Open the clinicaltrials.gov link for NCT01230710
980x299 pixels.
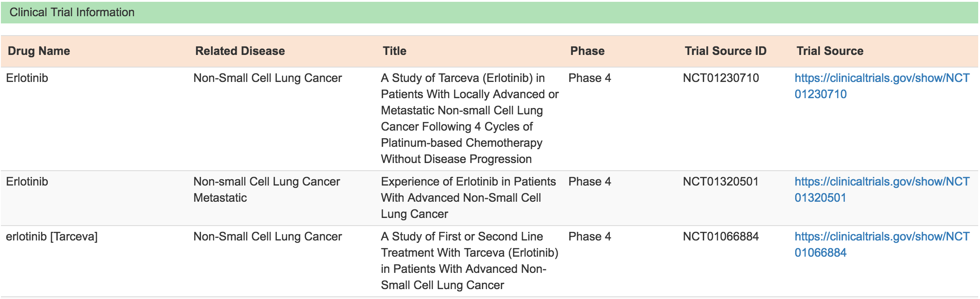[x=882, y=86]
